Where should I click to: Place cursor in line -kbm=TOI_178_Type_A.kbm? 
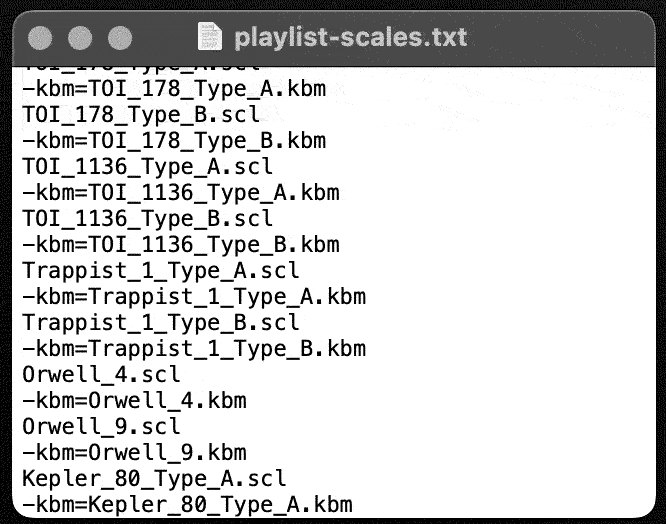(174, 89)
